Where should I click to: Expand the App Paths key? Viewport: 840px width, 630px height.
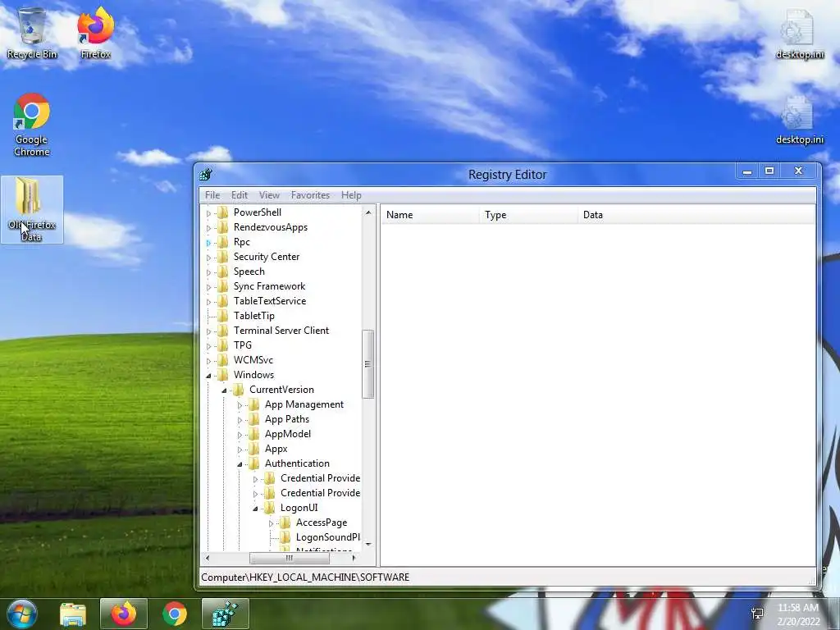point(240,420)
